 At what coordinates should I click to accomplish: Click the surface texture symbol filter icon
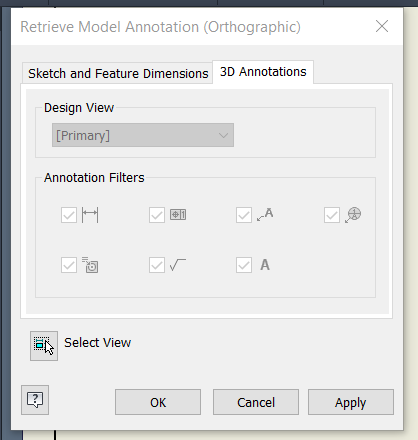[x=178, y=265]
